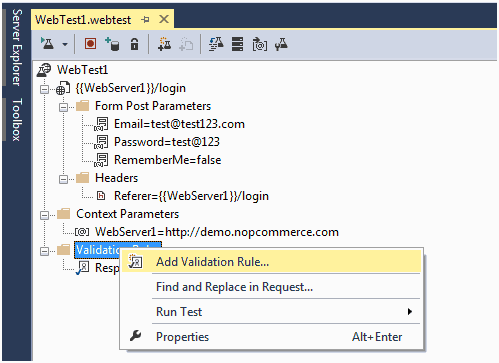Click the WebTest1 root flask icon
This screenshot has width=499, height=363.
pyautogui.click(x=44, y=70)
